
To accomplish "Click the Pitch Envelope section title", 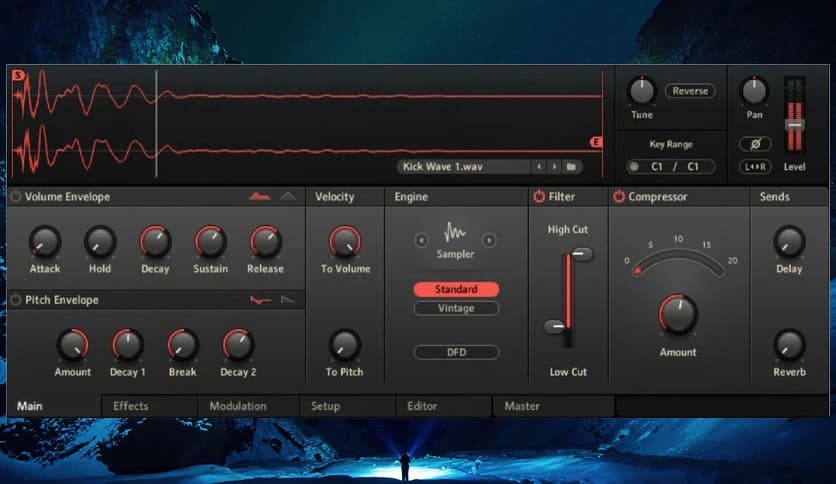I will 62,300.
